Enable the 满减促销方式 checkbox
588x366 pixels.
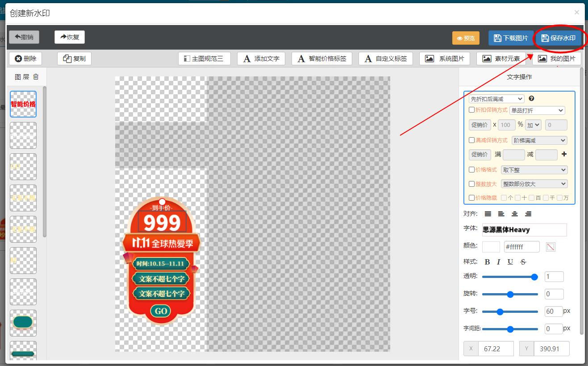coord(471,140)
